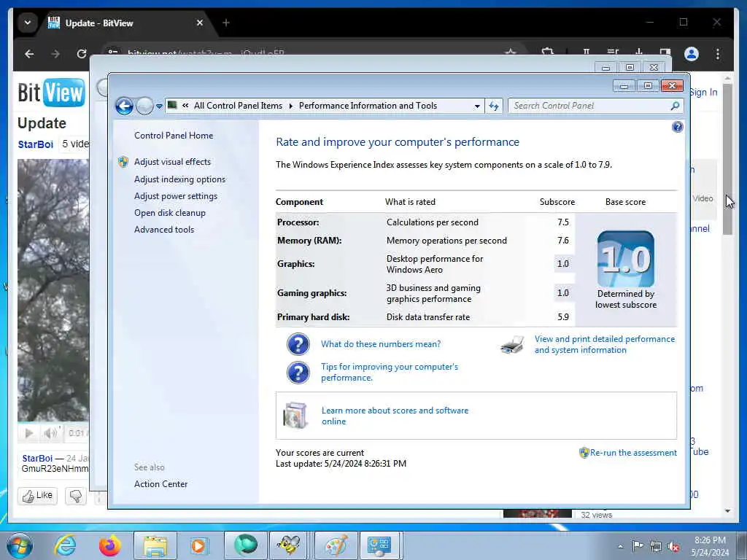This screenshot has width=747, height=560.
Task: Open the Control Panel help icon
Action: (x=677, y=127)
